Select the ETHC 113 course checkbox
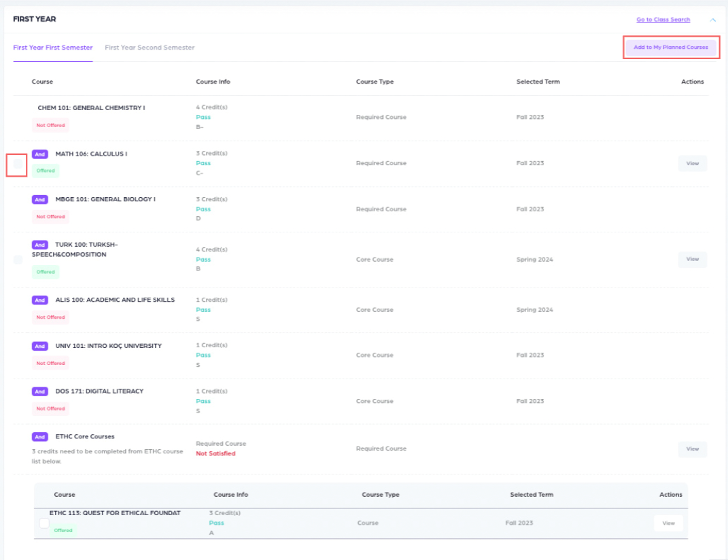The height and width of the screenshot is (560, 728). (44, 523)
